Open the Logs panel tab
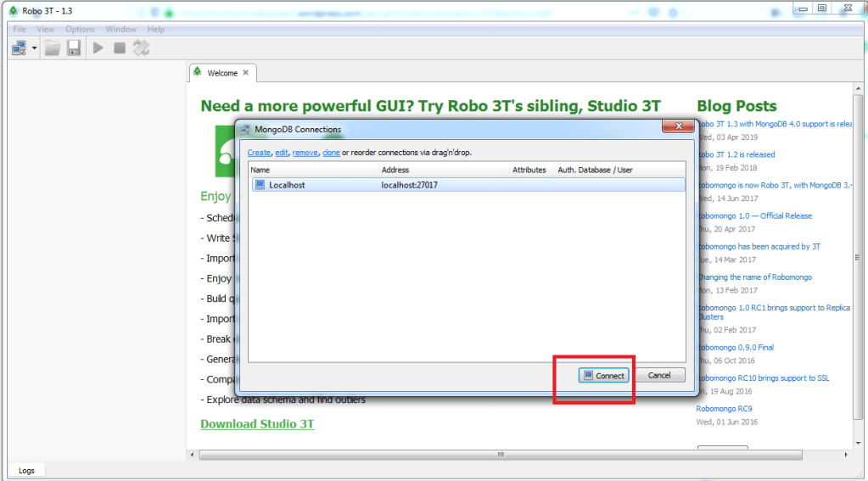This screenshot has height=481, width=868. point(26,470)
